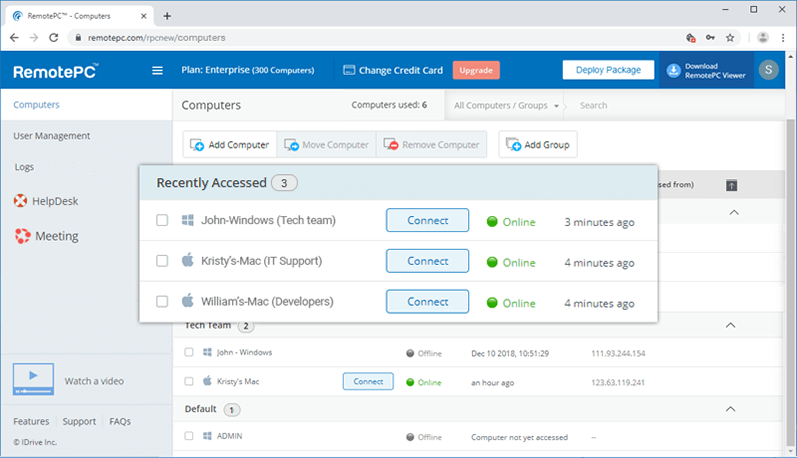Click Move Computer button

(x=326, y=145)
